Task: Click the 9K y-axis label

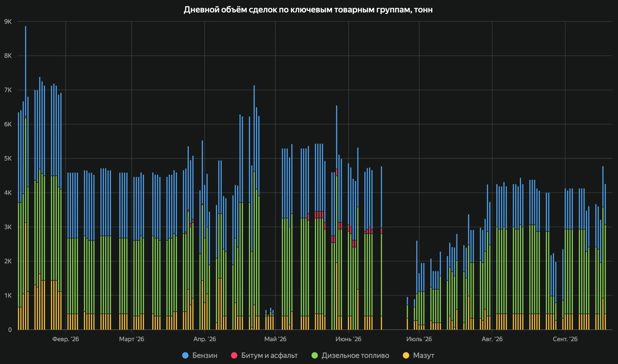Action: pos(8,21)
